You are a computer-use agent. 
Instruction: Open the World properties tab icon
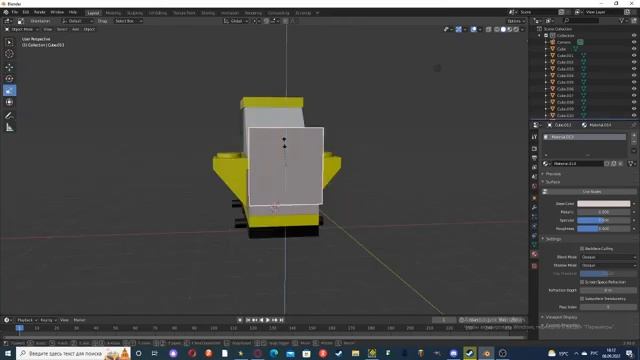[x=534, y=187]
